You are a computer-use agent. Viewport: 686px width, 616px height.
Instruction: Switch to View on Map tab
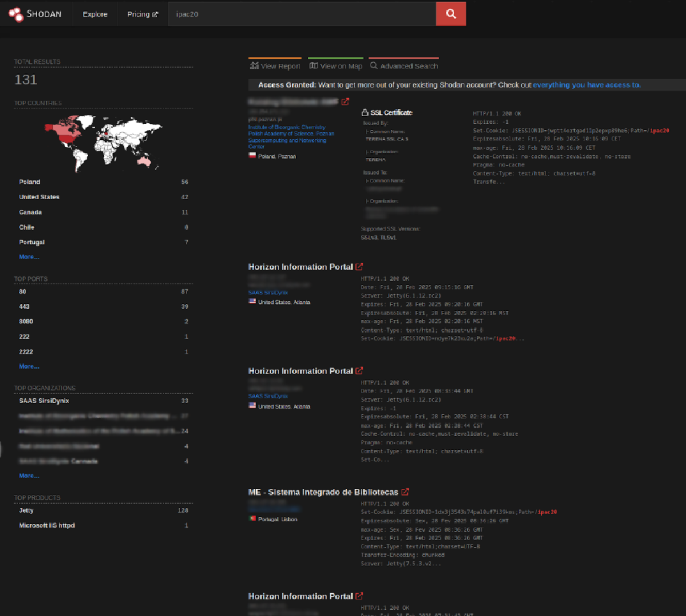[x=335, y=66]
